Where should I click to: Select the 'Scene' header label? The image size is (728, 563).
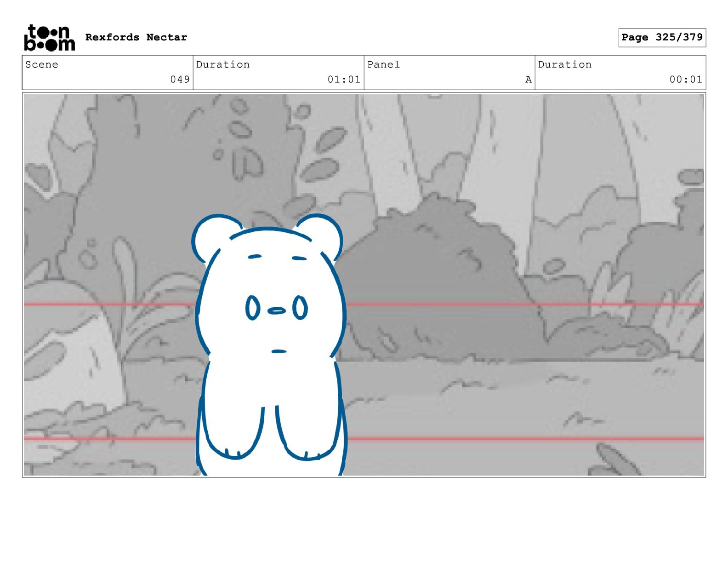coord(42,64)
